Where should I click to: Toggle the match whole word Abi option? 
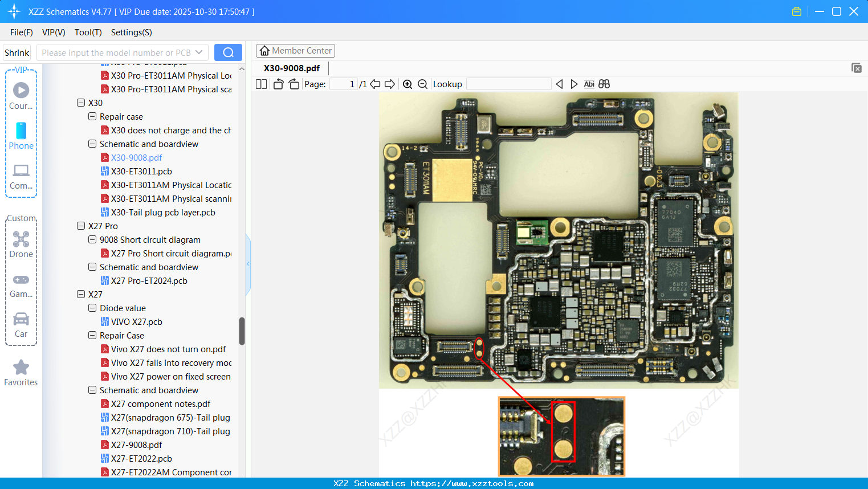[x=589, y=84]
